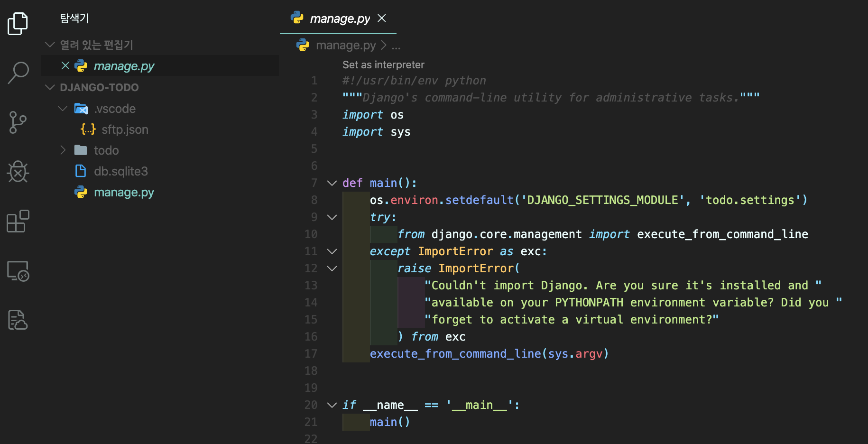Screen dimensions: 868x444
Task: Click 'DJANGO_SETTINGS_MODULE' string on line 8
Action: pos(603,200)
